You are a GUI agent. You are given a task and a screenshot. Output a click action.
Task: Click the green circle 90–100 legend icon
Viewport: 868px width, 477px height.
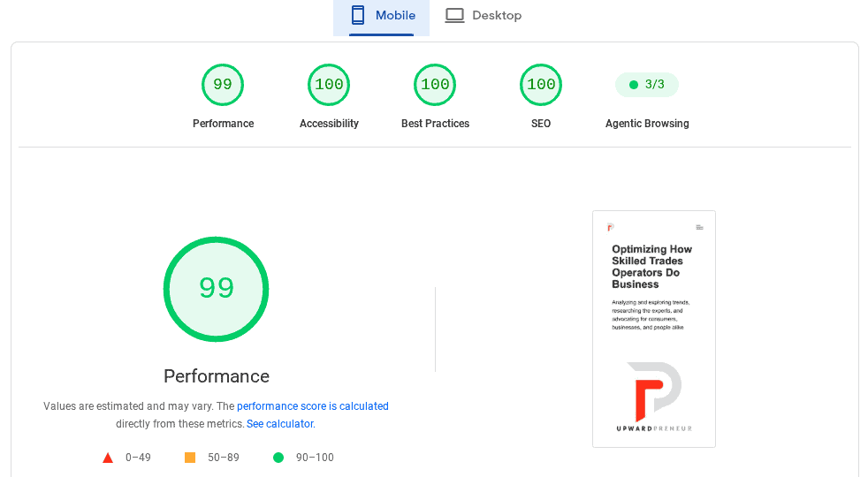(x=278, y=458)
